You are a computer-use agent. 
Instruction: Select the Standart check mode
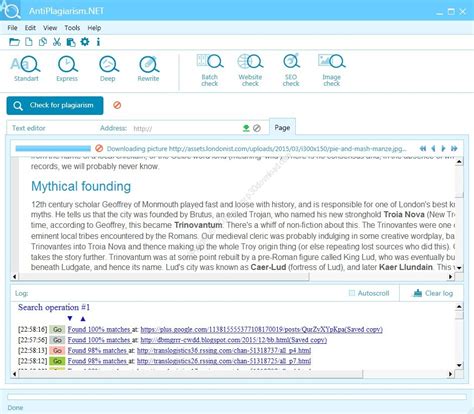click(x=26, y=69)
